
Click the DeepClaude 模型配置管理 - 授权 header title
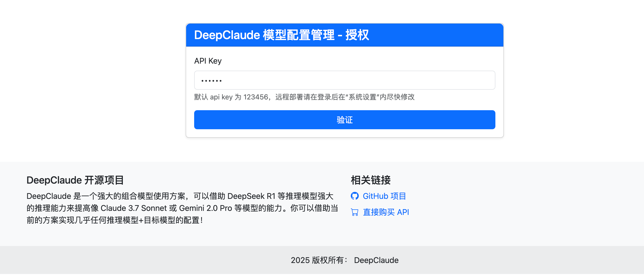click(x=281, y=35)
